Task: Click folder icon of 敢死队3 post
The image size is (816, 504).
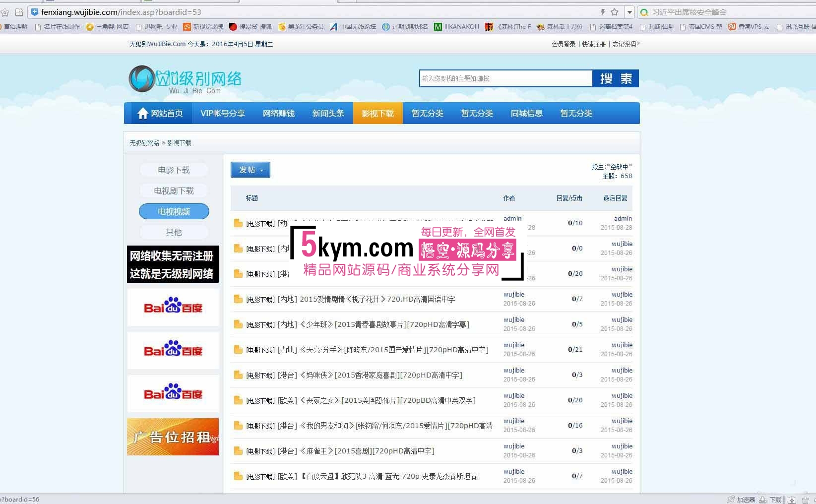Action: pyautogui.click(x=238, y=476)
